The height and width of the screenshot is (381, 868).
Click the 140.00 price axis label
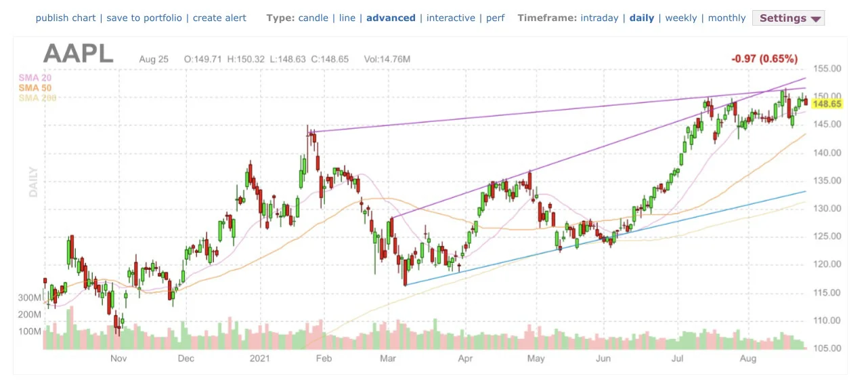(827, 153)
